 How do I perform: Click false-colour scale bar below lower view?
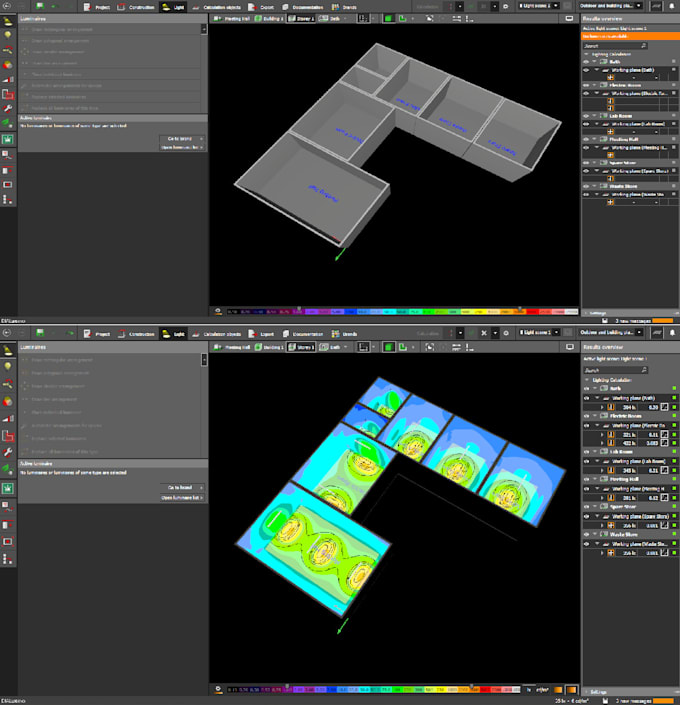(373, 689)
